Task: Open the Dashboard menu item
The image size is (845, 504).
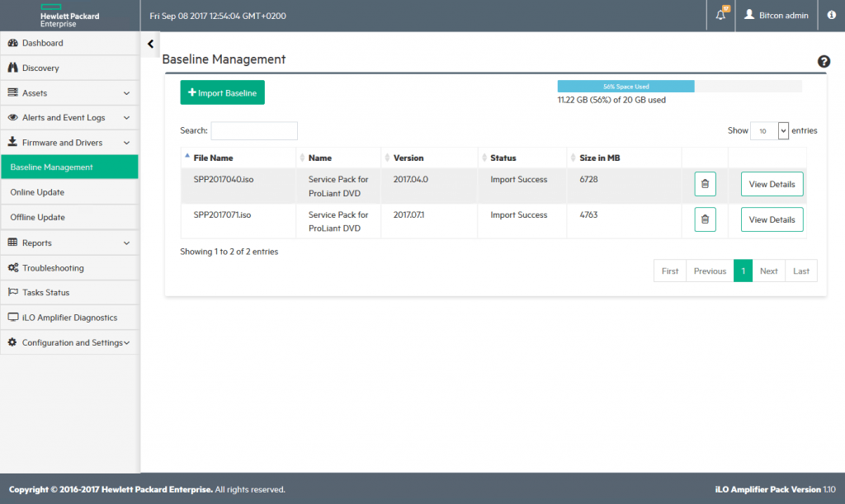Action: point(69,43)
